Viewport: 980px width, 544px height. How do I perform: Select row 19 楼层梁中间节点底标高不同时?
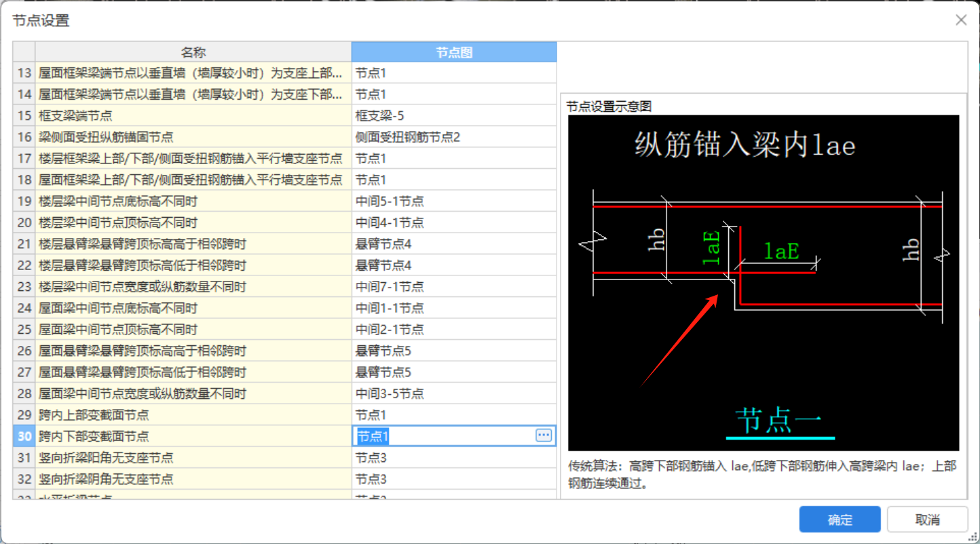pyautogui.click(x=193, y=201)
